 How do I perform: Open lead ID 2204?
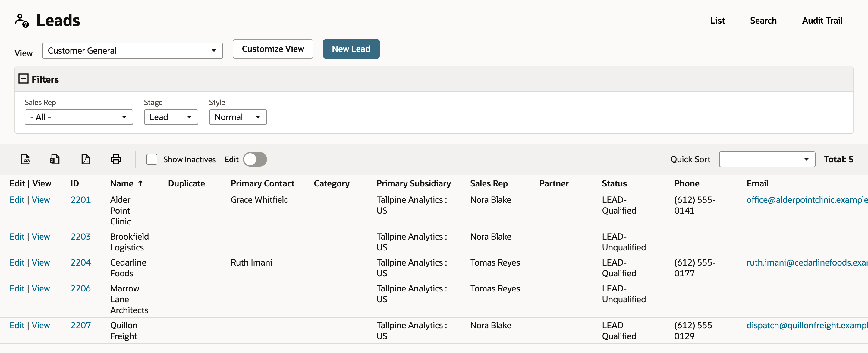(x=80, y=262)
